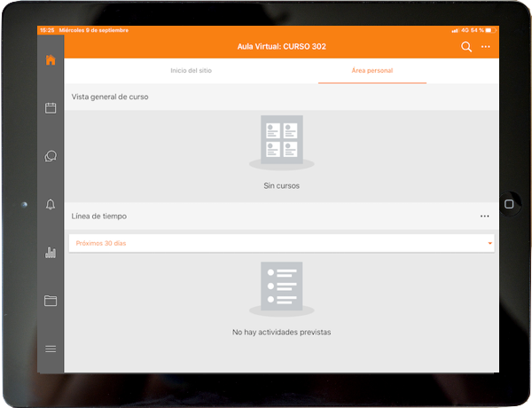The image size is (532, 408).
Task: Select the Área personal tab
Action: pos(372,70)
